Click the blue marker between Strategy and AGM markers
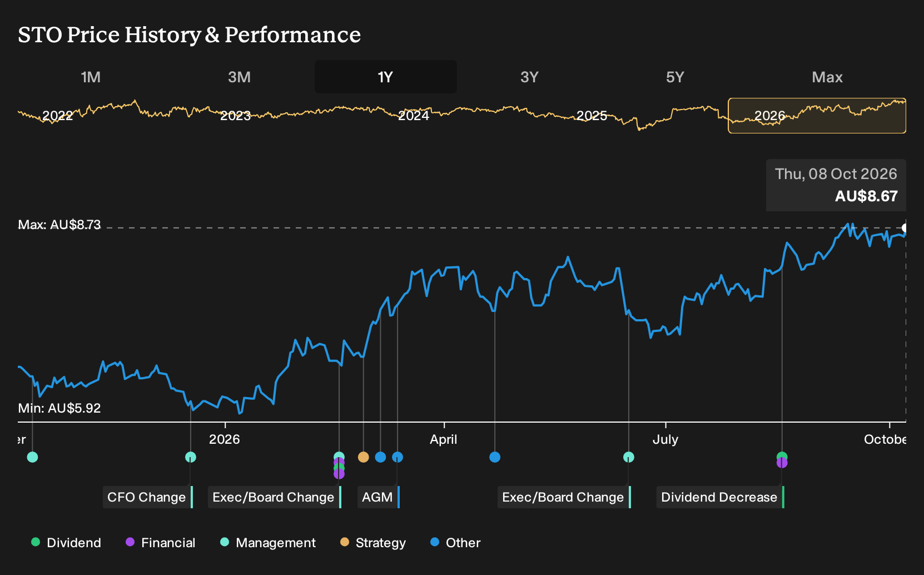The width and height of the screenshot is (924, 575). click(380, 457)
